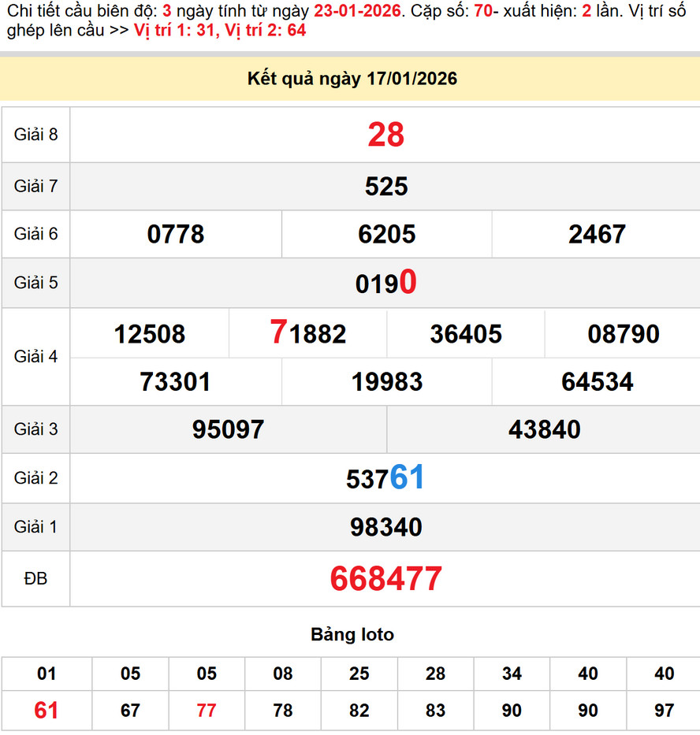Click number 36405 in Giải 4
The height and width of the screenshot is (735, 700).
coord(464,333)
